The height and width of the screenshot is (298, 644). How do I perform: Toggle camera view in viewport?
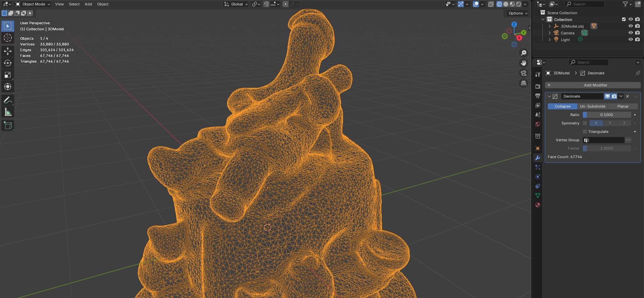pyautogui.click(x=524, y=73)
